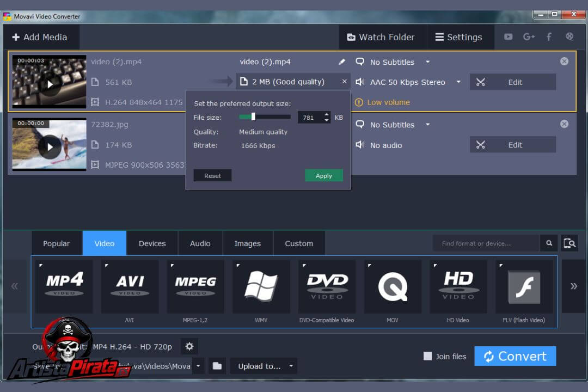Click Edit for 72382.jpg
The image size is (588, 392).
click(x=513, y=144)
